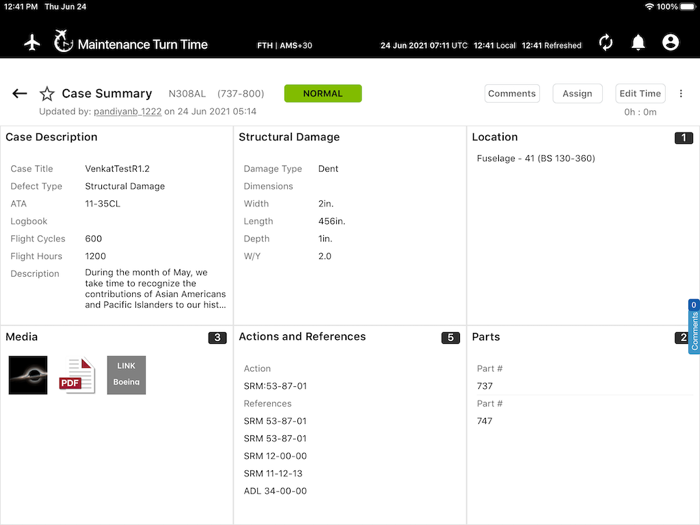The width and height of the screenshot is (700, 525).
Task: Tap the Parts count badge 2
Action: click(x=682, y=338)
